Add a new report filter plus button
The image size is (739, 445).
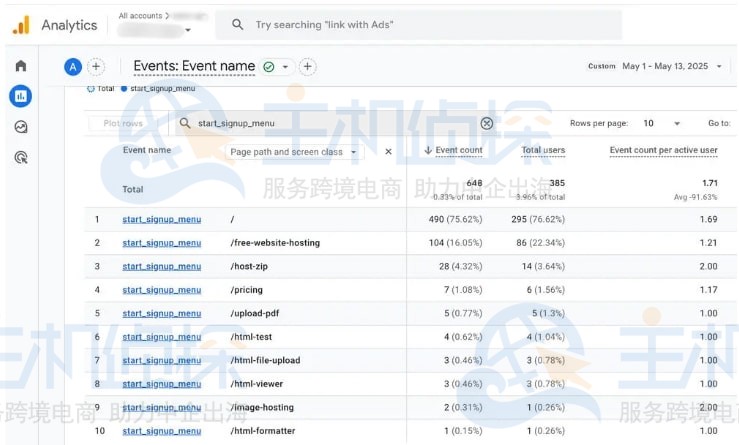click(x=307, y=67)
